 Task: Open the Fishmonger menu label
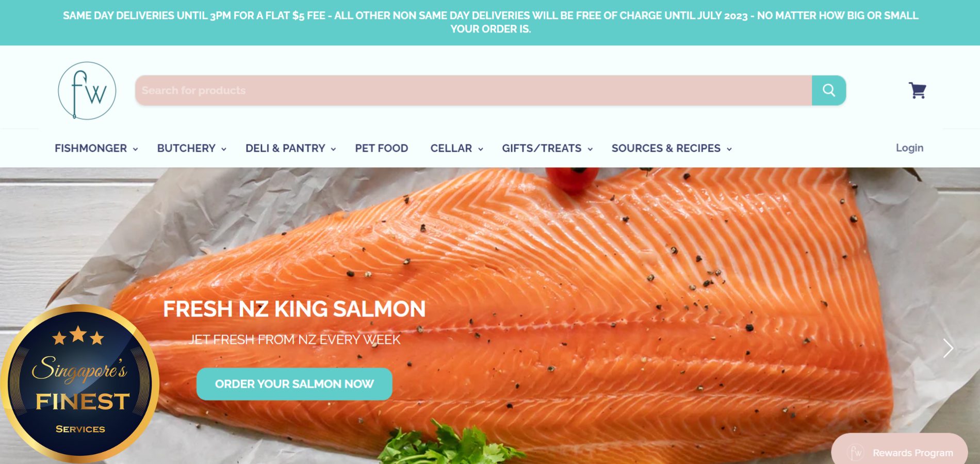91,148
